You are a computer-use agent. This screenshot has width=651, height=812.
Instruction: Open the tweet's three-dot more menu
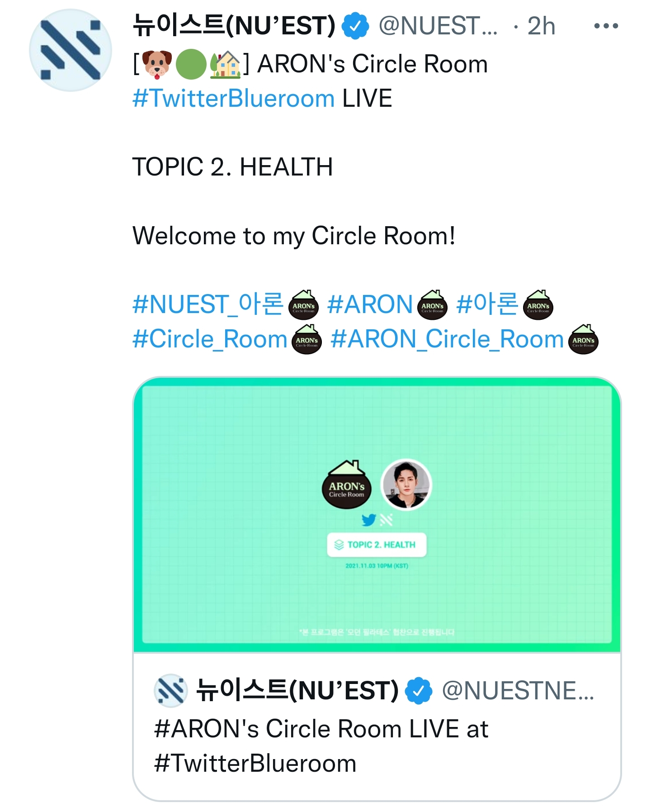[x=606, y=26]
